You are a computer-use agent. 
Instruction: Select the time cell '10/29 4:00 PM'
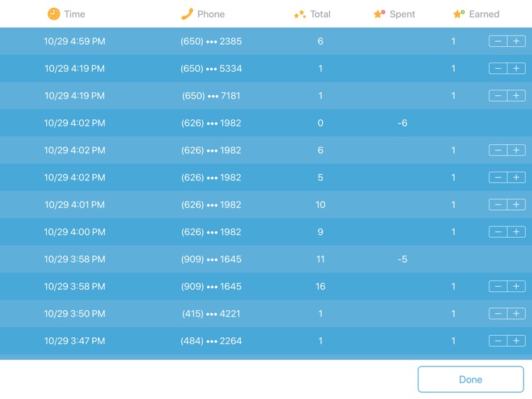74,231
